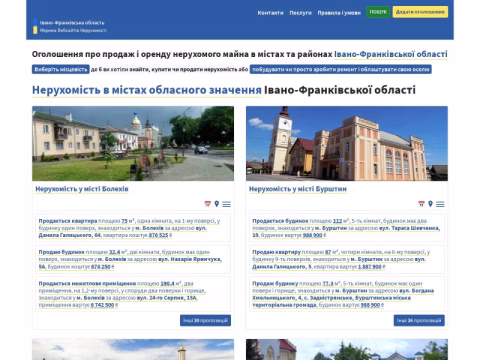Open Болехів city photo thumbnail
Screen dimensions: 480x360
pyautogui.click(x=133, y=143)
